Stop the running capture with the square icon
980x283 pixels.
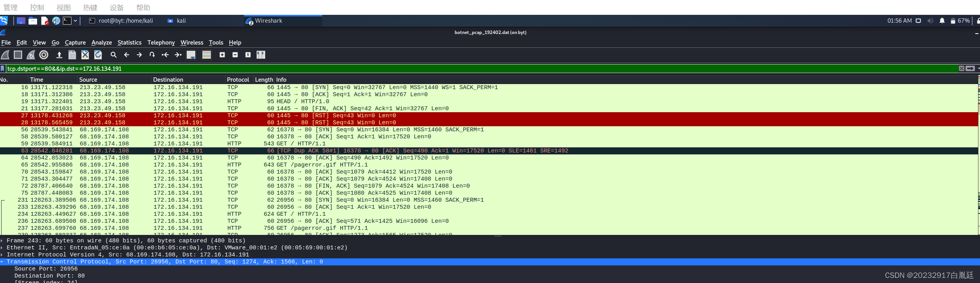pos(18,55)
